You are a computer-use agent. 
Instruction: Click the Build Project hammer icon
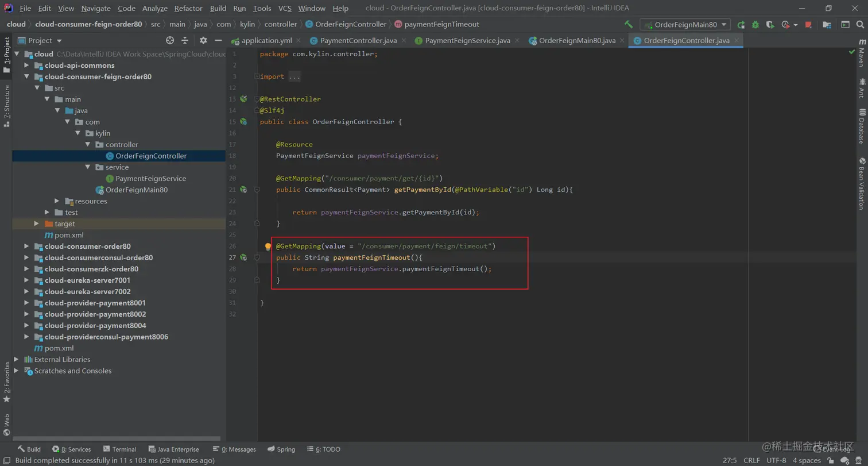(629, 25)
